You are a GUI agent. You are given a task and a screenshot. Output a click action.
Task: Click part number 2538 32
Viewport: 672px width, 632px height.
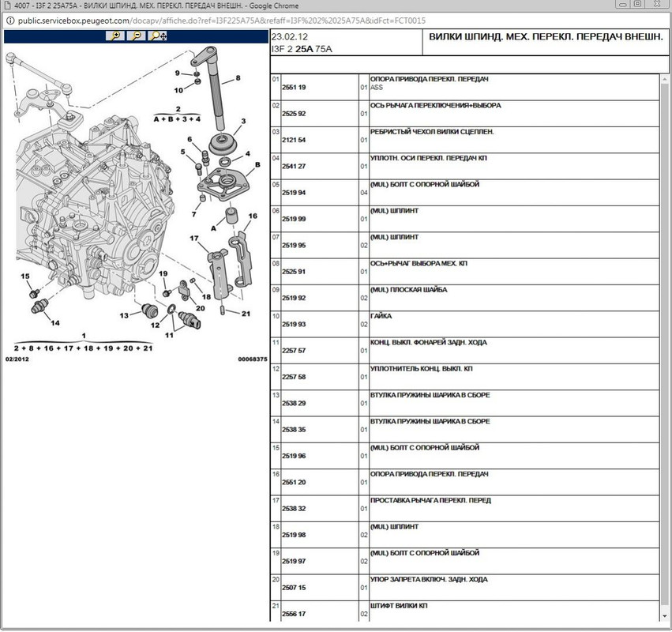pyautogui.click(x=294, y=509)
